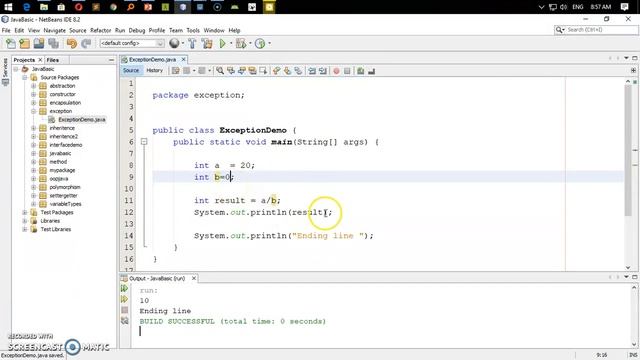Click the New Project toolbar icon
Image resolution: width=640 pixels, height=360 pixels.
tap(24, 43)
